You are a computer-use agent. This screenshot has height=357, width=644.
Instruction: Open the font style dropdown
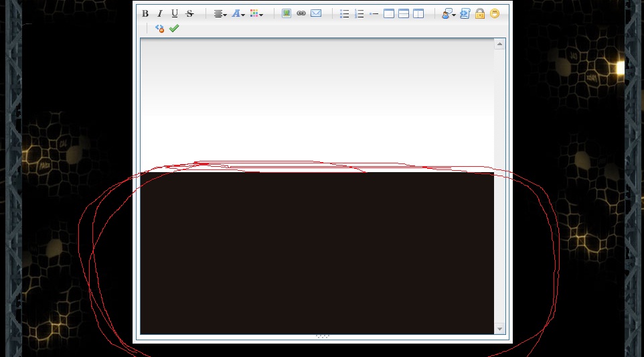pos(238,13)
